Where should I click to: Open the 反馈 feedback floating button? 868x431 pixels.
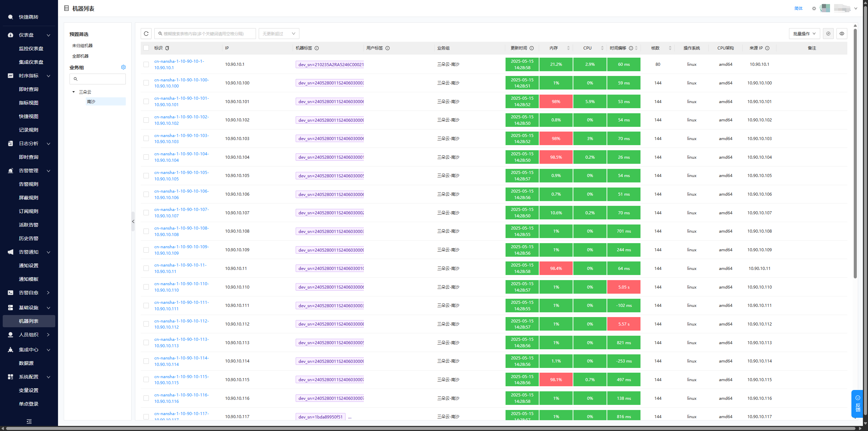pyautogui.click(x=857, y=404)
